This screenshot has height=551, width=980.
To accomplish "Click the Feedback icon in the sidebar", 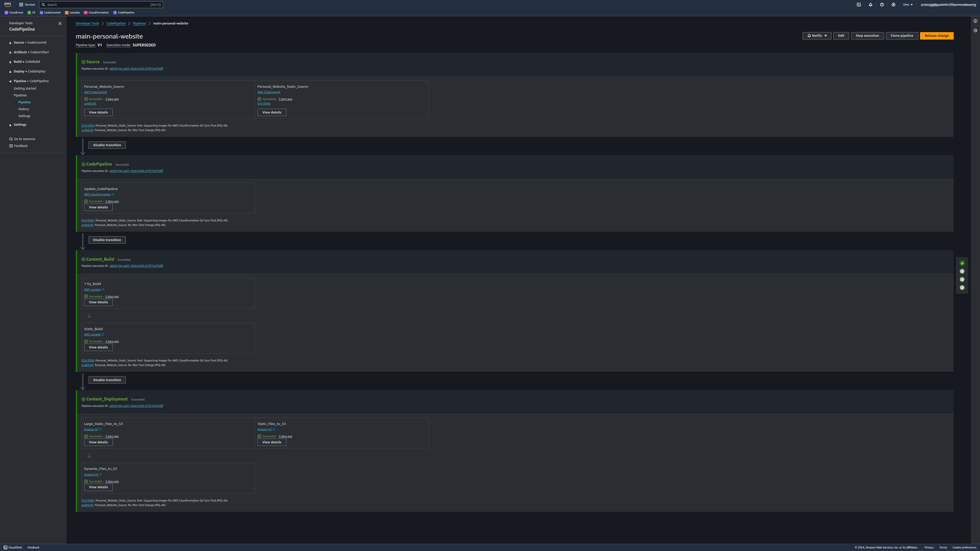I will coord(11,146).
